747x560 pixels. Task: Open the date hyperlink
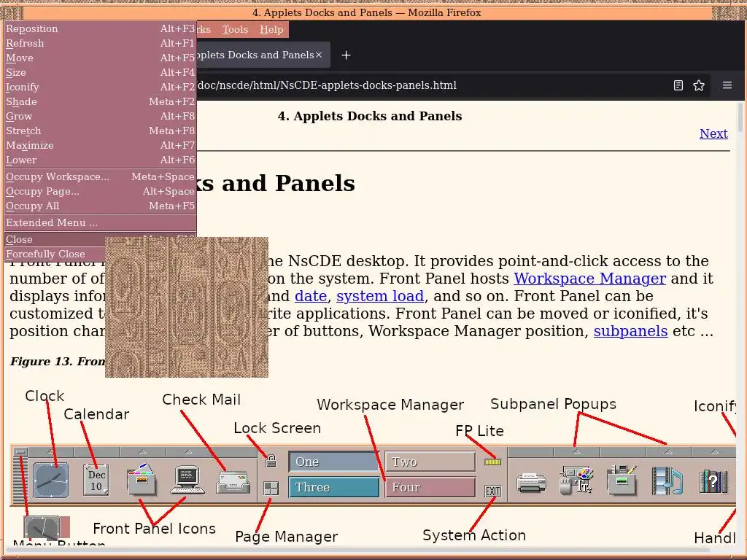click(311, 296)
